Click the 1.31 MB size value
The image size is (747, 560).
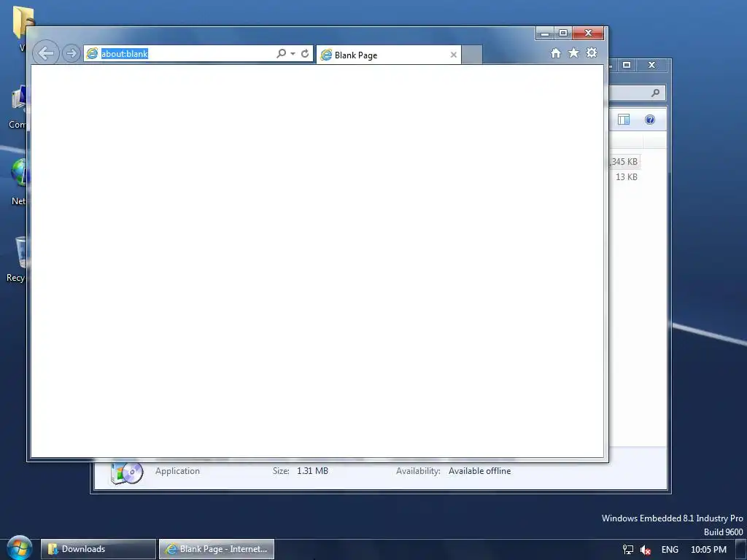click(x=312, y=471)
